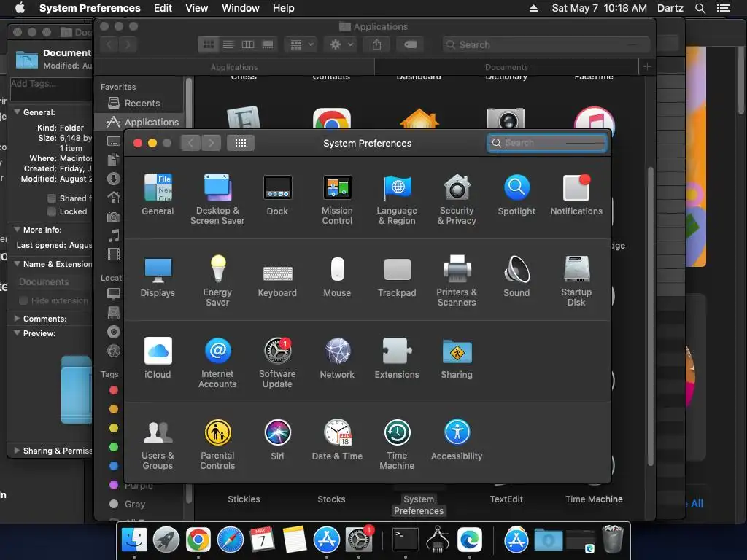This screenshot has height=560, width=747.
Task: Go forward in System Preferences window
Action: (x=211, y=143)
